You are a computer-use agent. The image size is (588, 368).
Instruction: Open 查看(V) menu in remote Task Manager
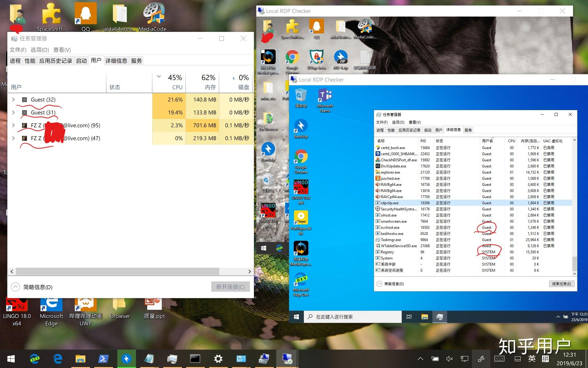click(415, 122)
